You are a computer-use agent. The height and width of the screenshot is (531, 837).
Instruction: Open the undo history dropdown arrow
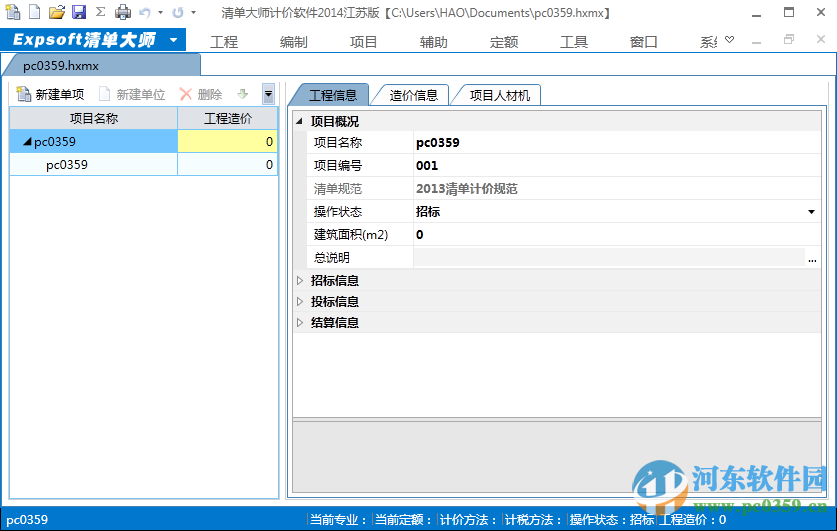pos(160,12)
